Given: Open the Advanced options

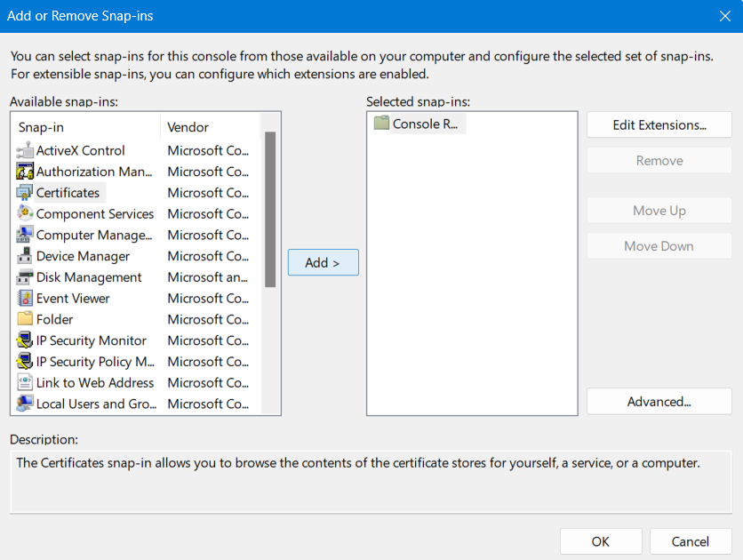Looking at the screenshot, I should [x=659, y=401].
